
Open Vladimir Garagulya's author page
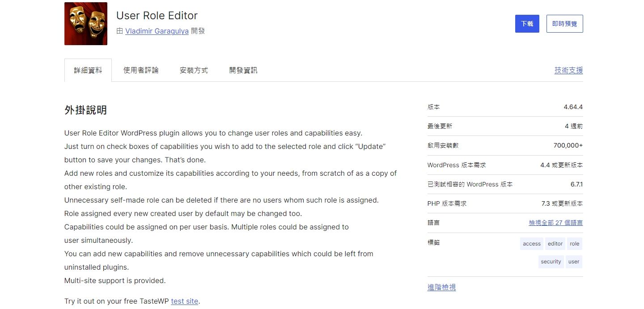coord(157,31)
